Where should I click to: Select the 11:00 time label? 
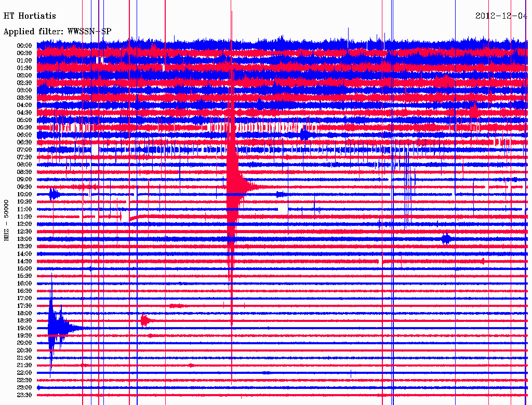tap(24, 209)
